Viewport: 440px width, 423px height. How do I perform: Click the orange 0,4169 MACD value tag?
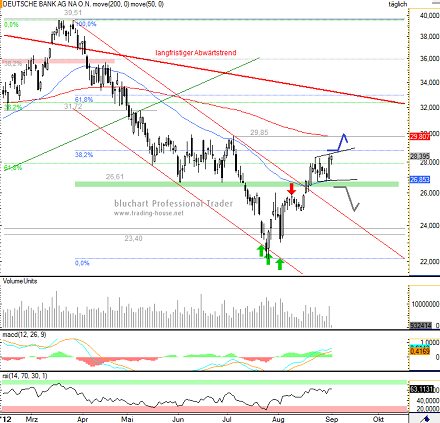[420, 351]
